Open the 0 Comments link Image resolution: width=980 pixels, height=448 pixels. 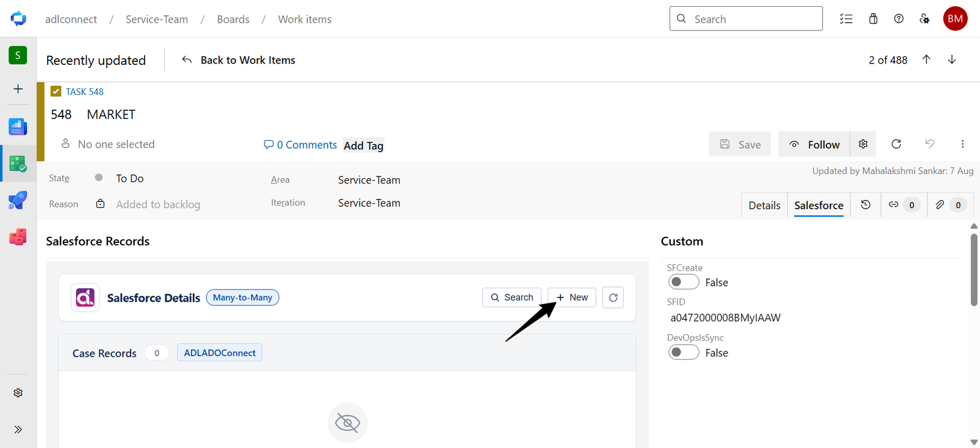300,144
